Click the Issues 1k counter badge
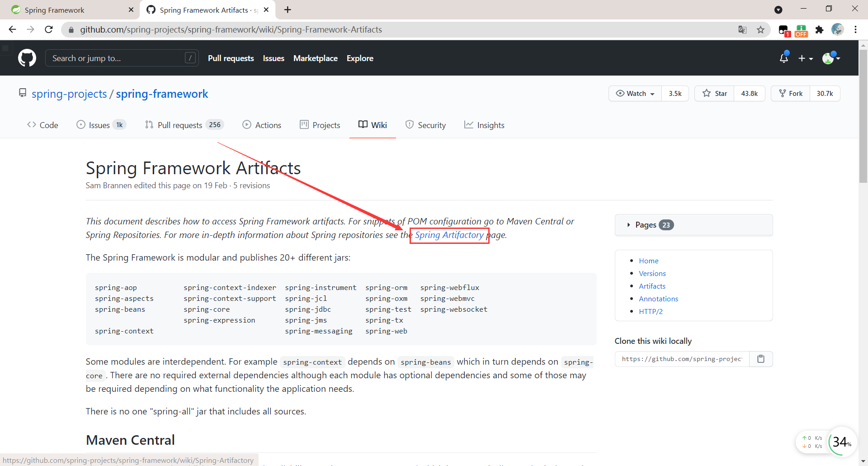Screen dimensions: 868x466 pos(119,125)
